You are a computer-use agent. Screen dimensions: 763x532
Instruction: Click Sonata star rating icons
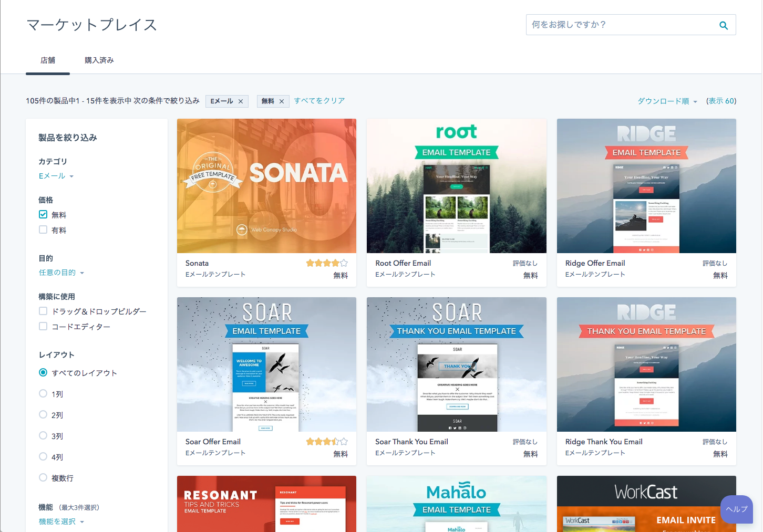pos(326,263)
